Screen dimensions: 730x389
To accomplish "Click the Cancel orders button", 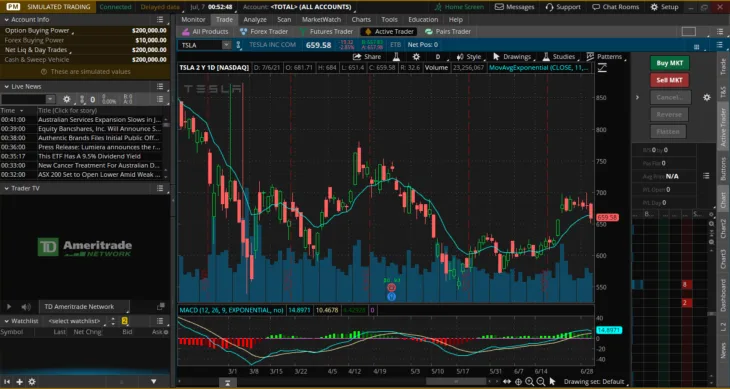I will coord(669,97).
